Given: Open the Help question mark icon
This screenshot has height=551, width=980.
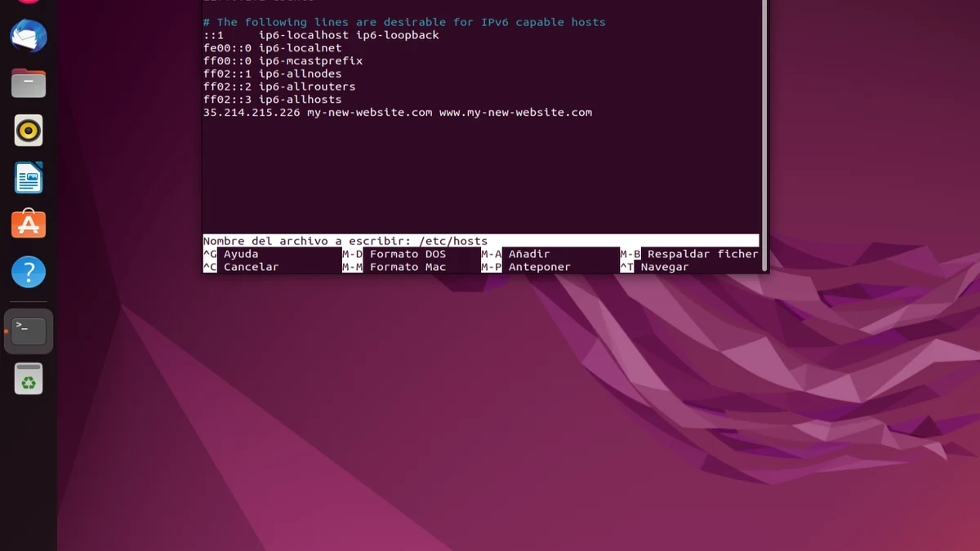Looking at the screenshot, I should (x=29, y=271).
